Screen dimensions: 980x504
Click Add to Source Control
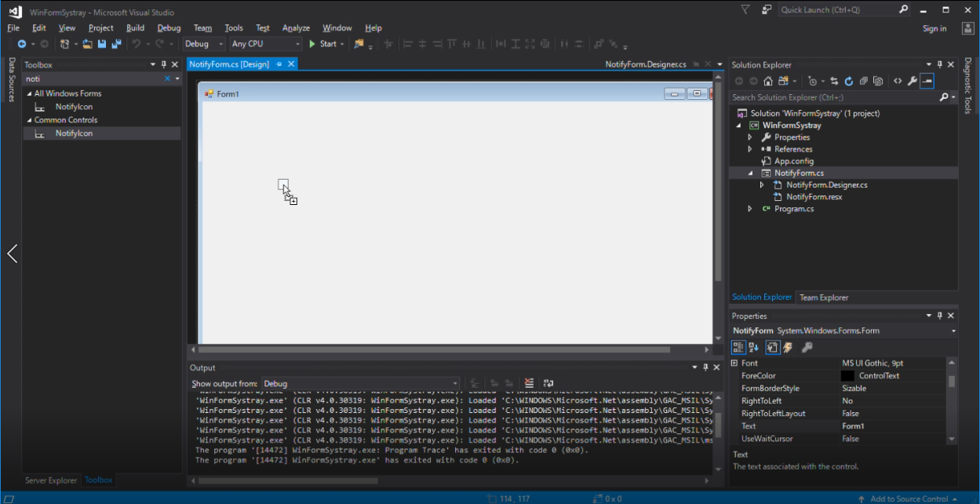909,499
